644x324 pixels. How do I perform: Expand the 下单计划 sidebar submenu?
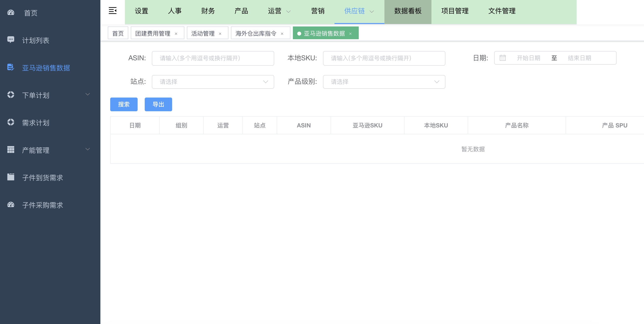click(87, 94)
